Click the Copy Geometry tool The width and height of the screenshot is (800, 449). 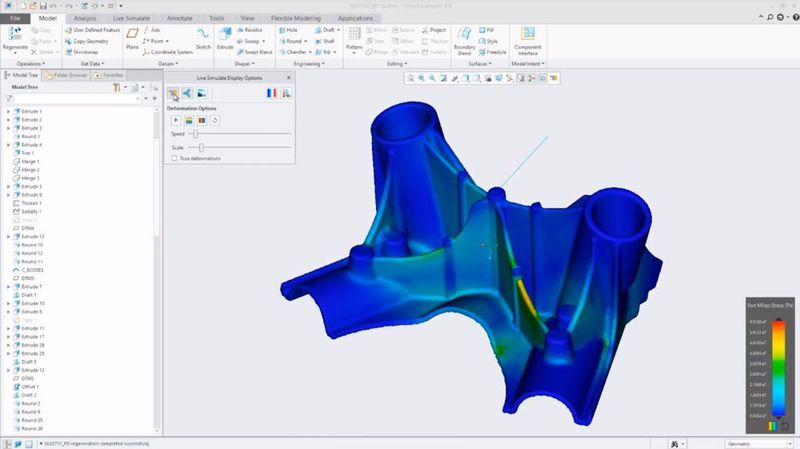86,41
